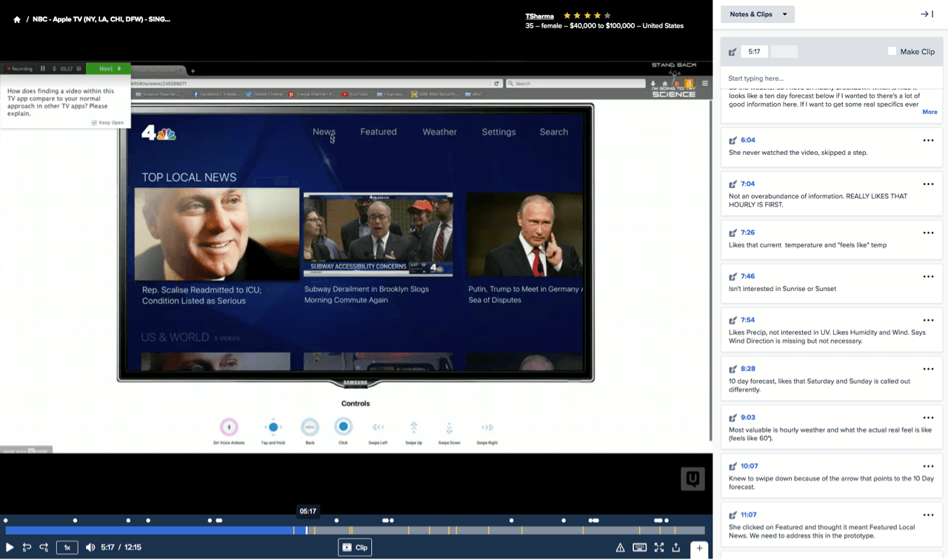The width and height of the screenshot is (948, 560).
Task: Click edit icon on the 11:07 note
Action: [x=732, y=515]
